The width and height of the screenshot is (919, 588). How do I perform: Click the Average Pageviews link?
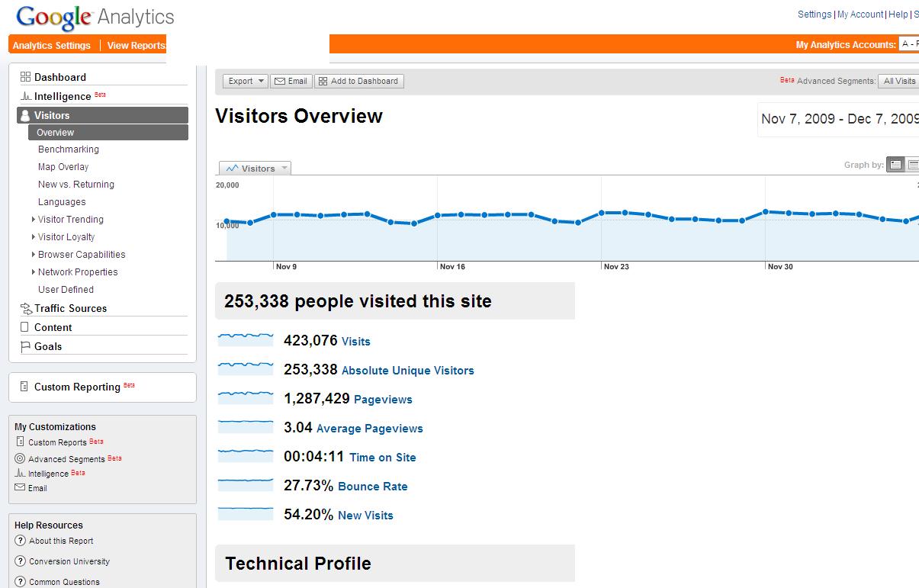coord(370,429)
